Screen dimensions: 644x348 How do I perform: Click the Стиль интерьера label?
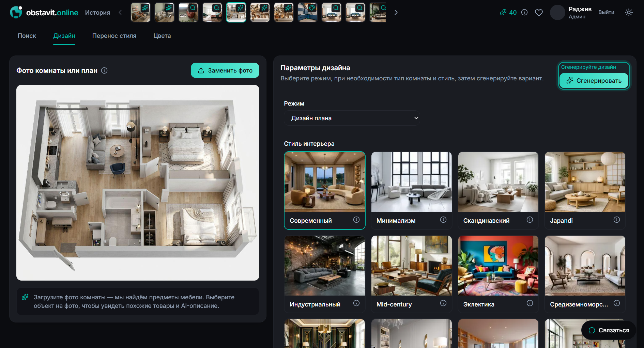pos(309,144)
